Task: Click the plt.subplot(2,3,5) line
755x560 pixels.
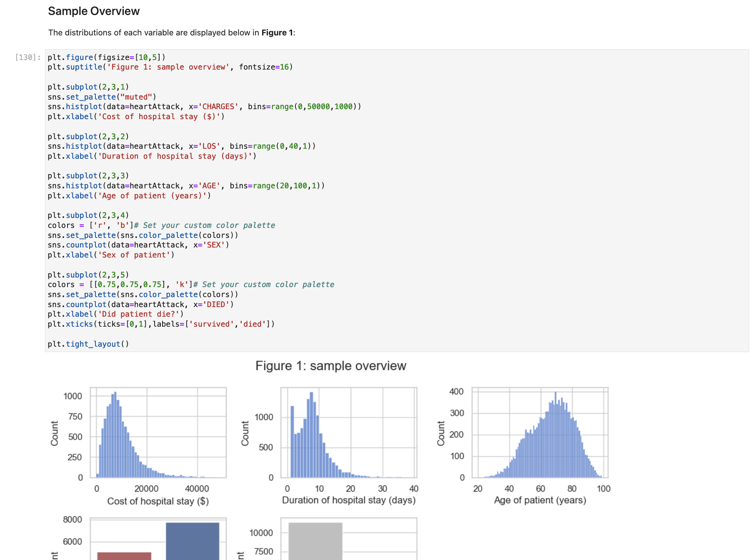Action: coord(88,275)
